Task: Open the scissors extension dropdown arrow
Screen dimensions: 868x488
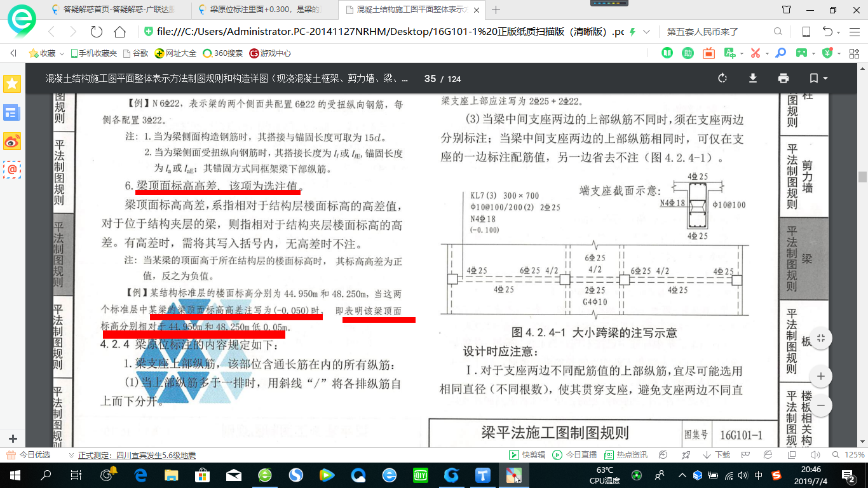Action: coord(766,53)
